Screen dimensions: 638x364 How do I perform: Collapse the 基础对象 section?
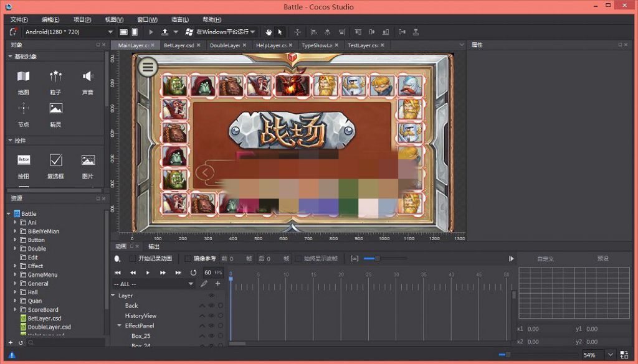[x=10, y=57]
